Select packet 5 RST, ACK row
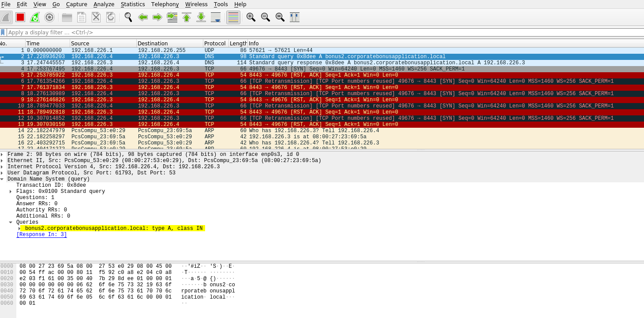 click(x=322, y=75)
